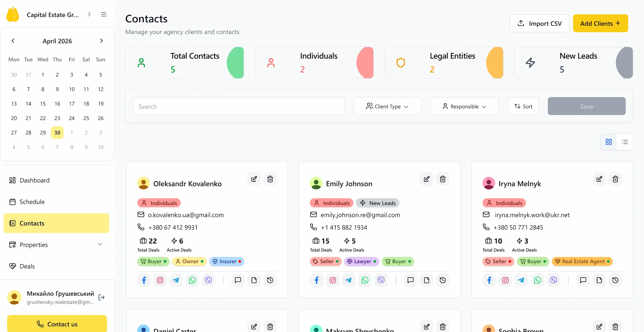The image size is (644, 332).
Task: Focus the Search contacts field
Action: [239, 106]
